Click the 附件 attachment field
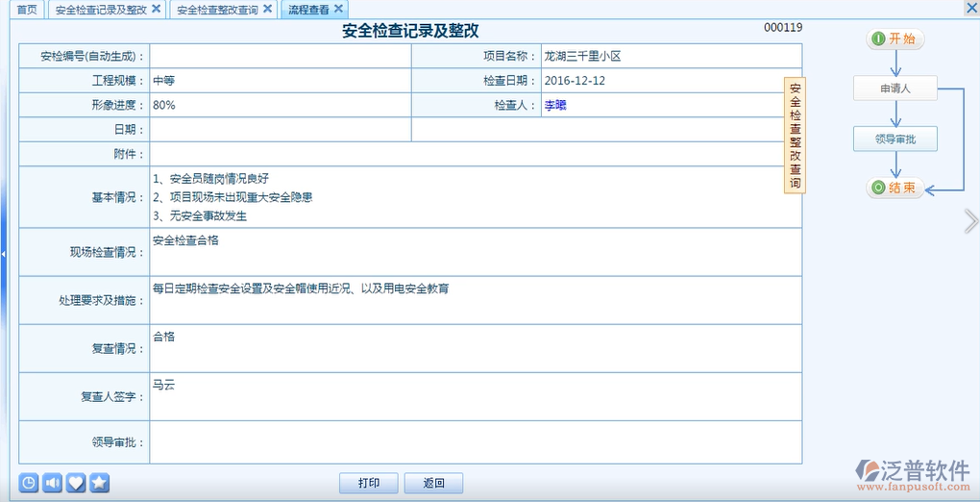980x502 pixels. point(476,154)
